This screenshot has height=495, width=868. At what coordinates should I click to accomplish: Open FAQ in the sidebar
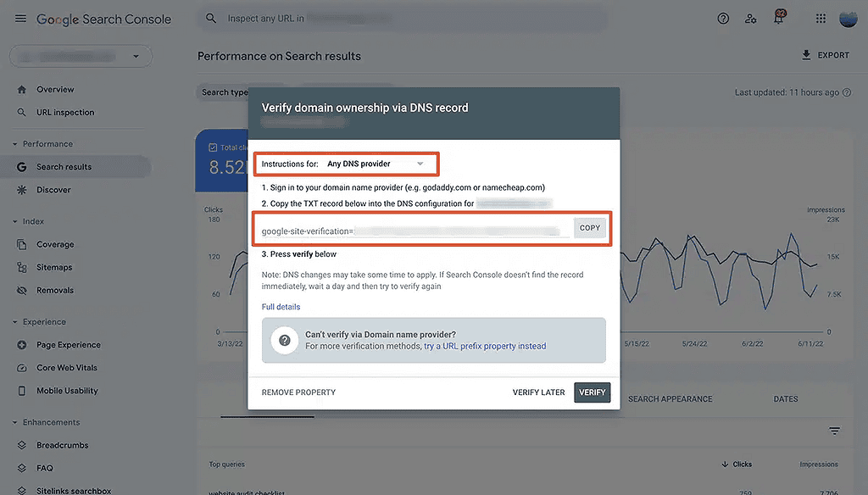click(45, 468)
